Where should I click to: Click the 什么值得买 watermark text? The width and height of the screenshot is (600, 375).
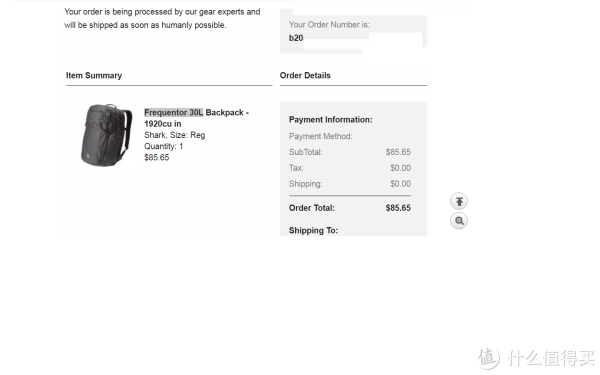pyautogui.click(x=551, y=359)
